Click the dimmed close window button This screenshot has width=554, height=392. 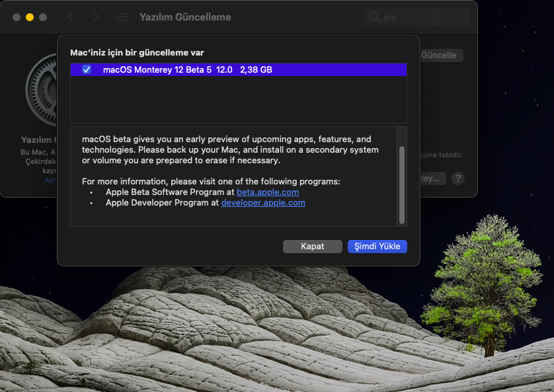(17, 17)
